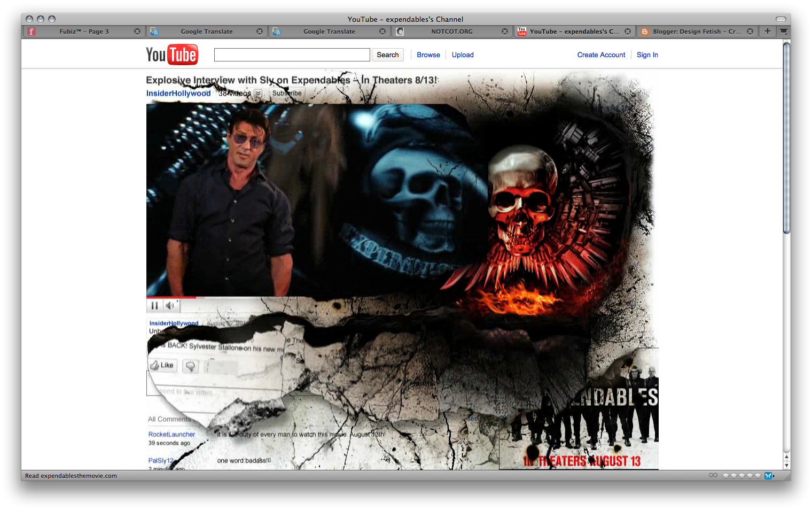This screenshot has width=812, height=510.
Task: Mute the video using the speaker icon
Action: (x=170, y=306)
